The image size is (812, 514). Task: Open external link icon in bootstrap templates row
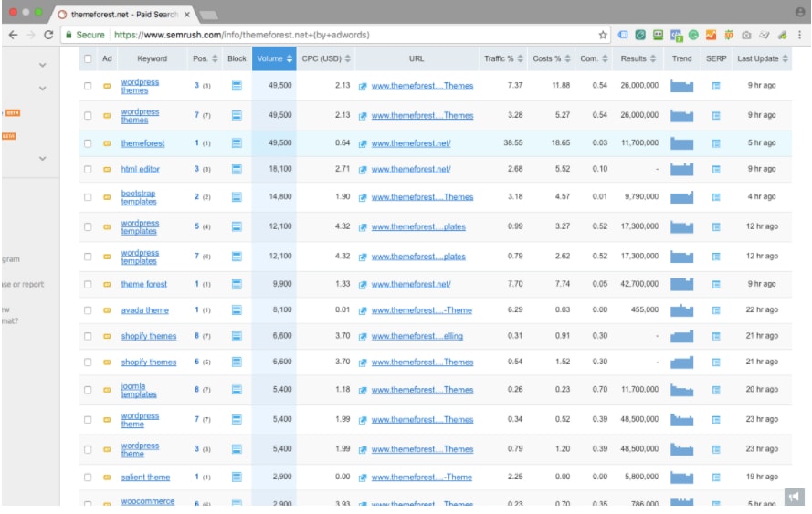tap(363, 197)
